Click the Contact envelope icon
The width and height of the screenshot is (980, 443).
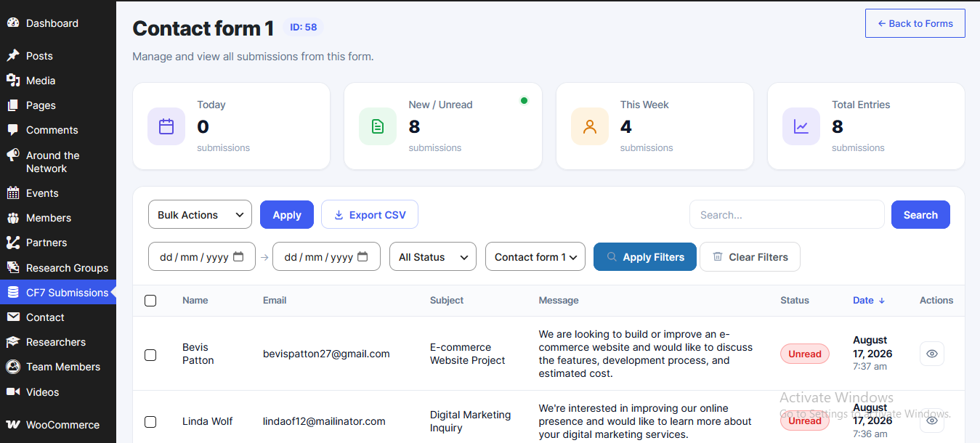pyautogui.click(x=13, y=317)
